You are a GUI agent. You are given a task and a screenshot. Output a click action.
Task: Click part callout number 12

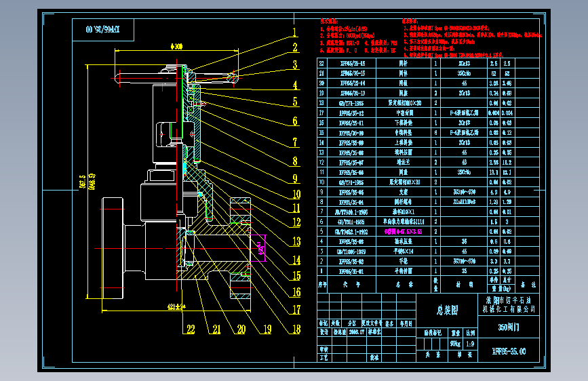coord(296,222)
